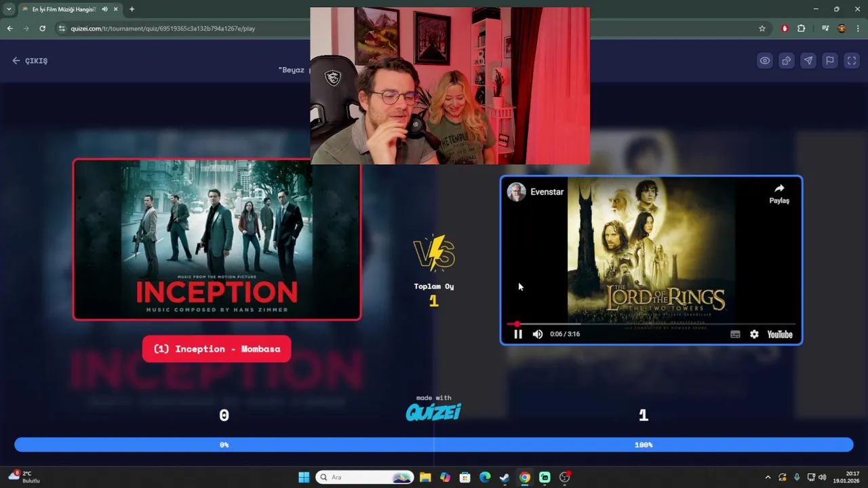
Task: Open the green app icon next to Chrome
Action: point(545,477)
